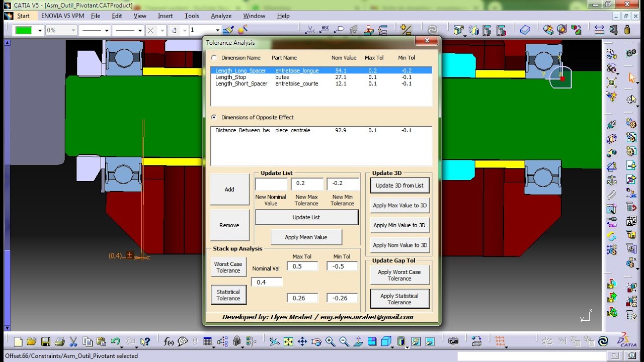Click the Print icon in bottom toolbar
This screenshot has height=362, width=644.
pos(59,342)
